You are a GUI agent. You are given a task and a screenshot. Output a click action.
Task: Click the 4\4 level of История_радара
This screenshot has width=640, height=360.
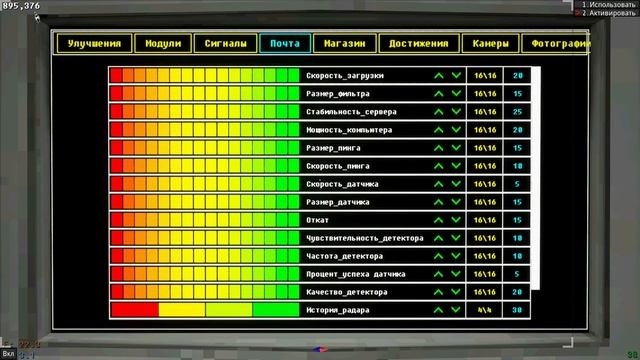point(484,310)
